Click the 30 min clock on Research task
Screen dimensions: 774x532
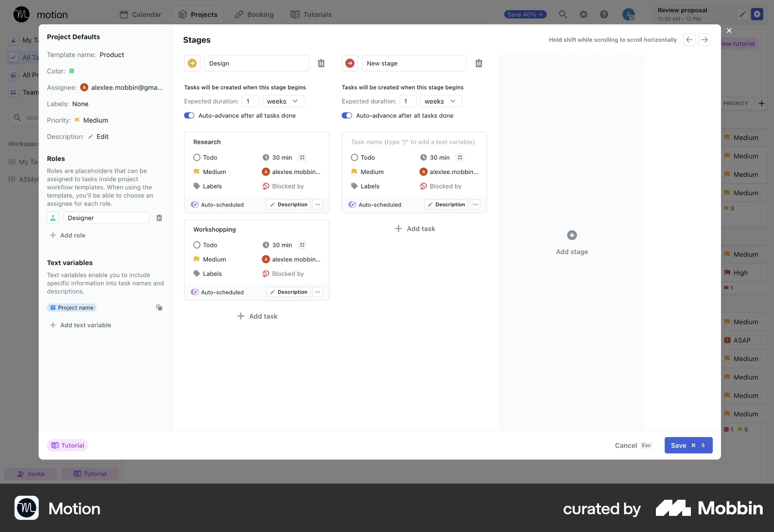click(266, 157)
